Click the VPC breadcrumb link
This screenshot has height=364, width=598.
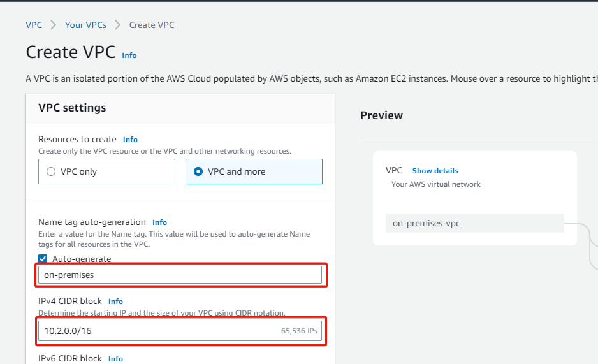pos(34,25)
